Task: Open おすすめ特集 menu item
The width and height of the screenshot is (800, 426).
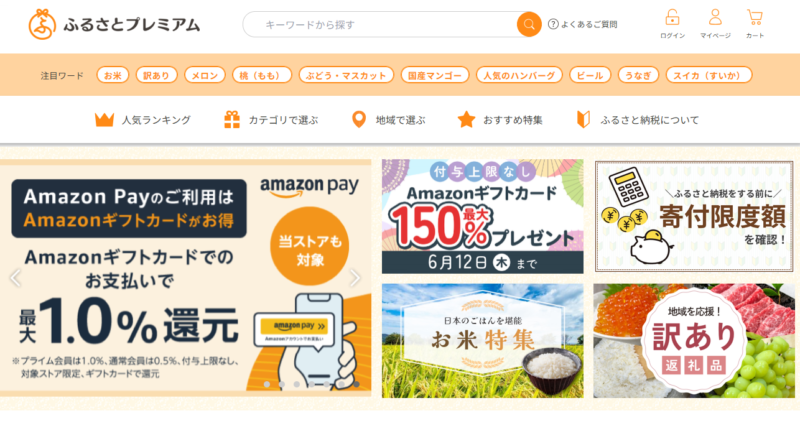Action: point(500,120)
